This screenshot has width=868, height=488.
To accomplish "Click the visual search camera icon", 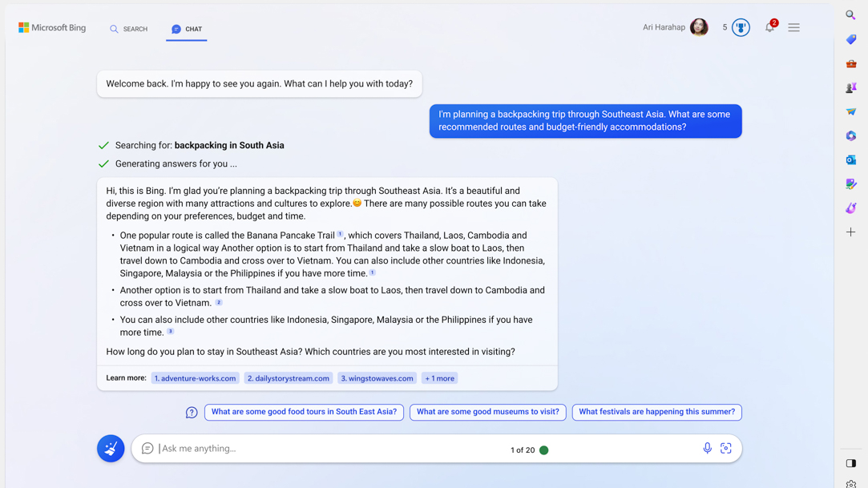I will point(725,448).
